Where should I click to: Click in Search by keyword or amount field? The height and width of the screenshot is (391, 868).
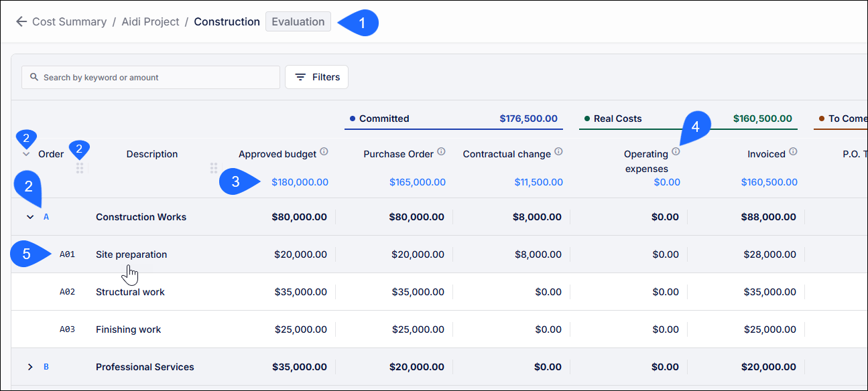[x=151, y=78]
